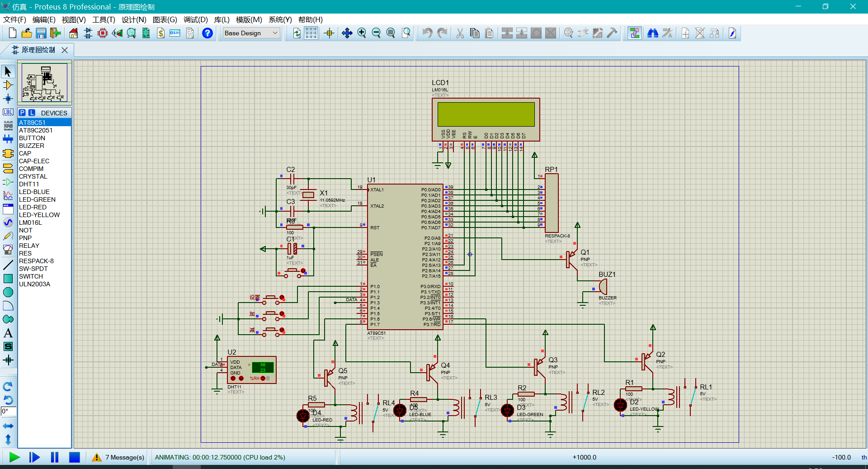
Task: Toggle the grid display button
Action: (311, 33)
